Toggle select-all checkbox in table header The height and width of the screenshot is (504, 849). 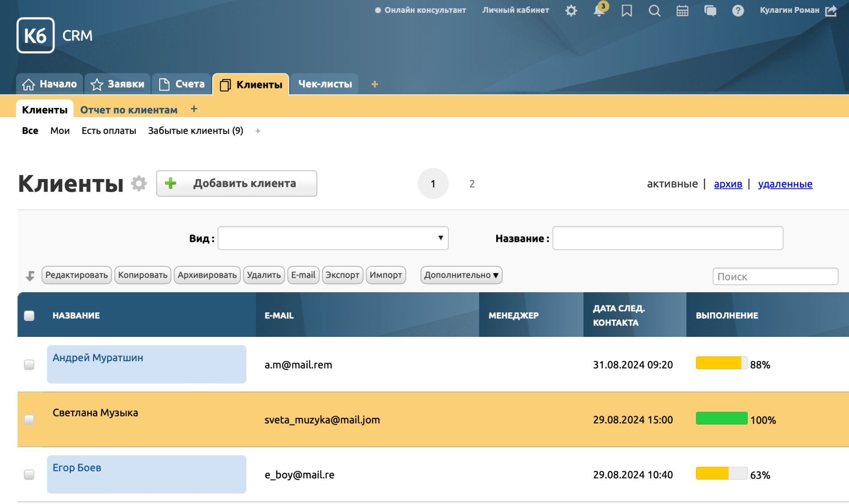pyautogui.click(x=29, y=316)
